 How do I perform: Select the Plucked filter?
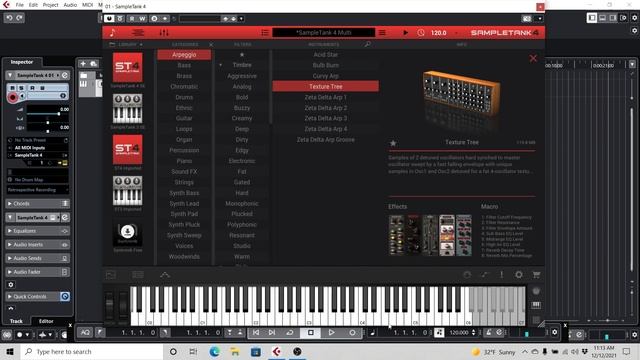click(242, 214)
